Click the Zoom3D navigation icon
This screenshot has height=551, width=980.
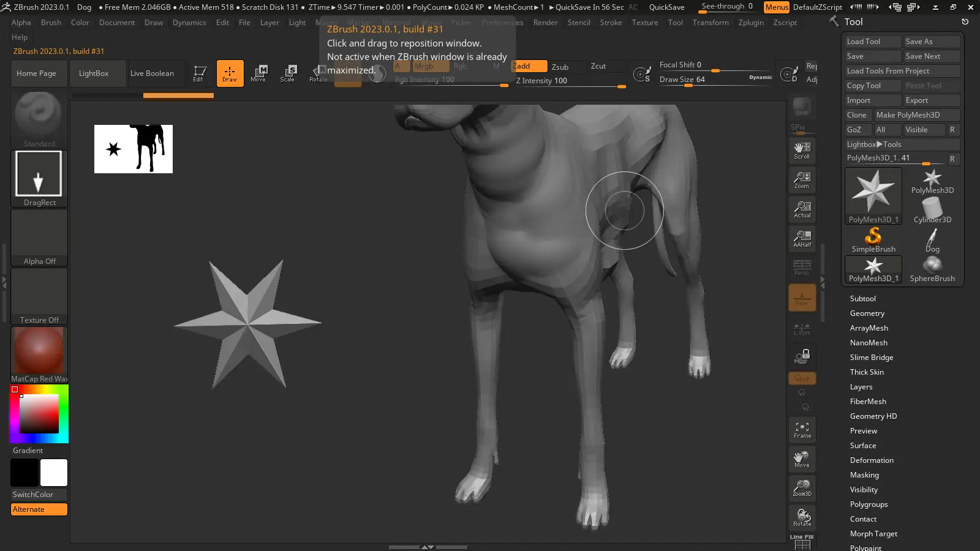pyautogui.click(x=802, y=489)
